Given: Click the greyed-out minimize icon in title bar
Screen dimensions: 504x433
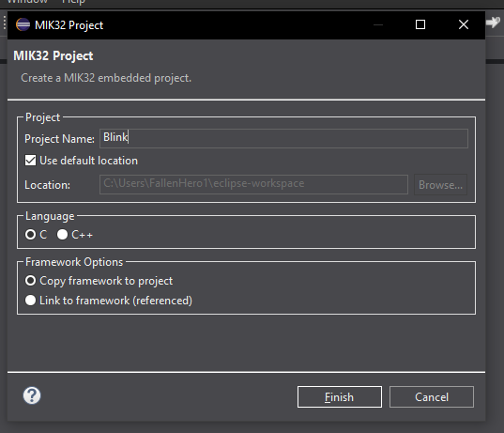Looking at the screenshot, I should coord(378,24).
